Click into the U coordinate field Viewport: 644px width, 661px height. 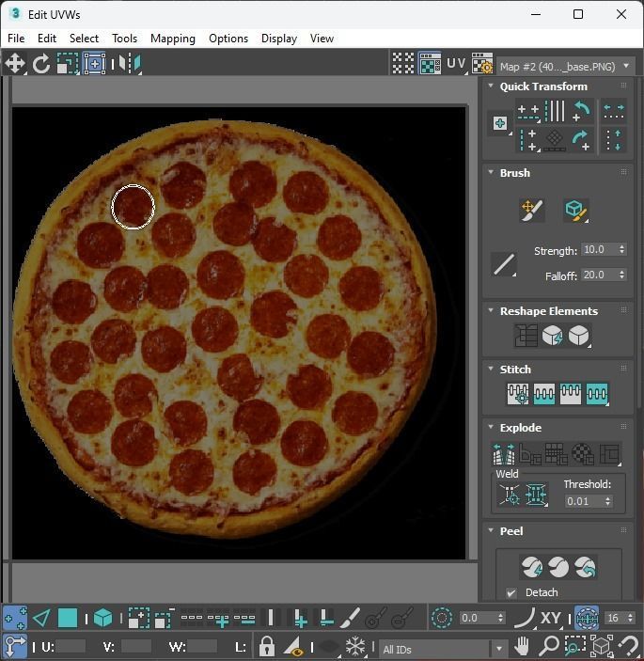[71, 646]
